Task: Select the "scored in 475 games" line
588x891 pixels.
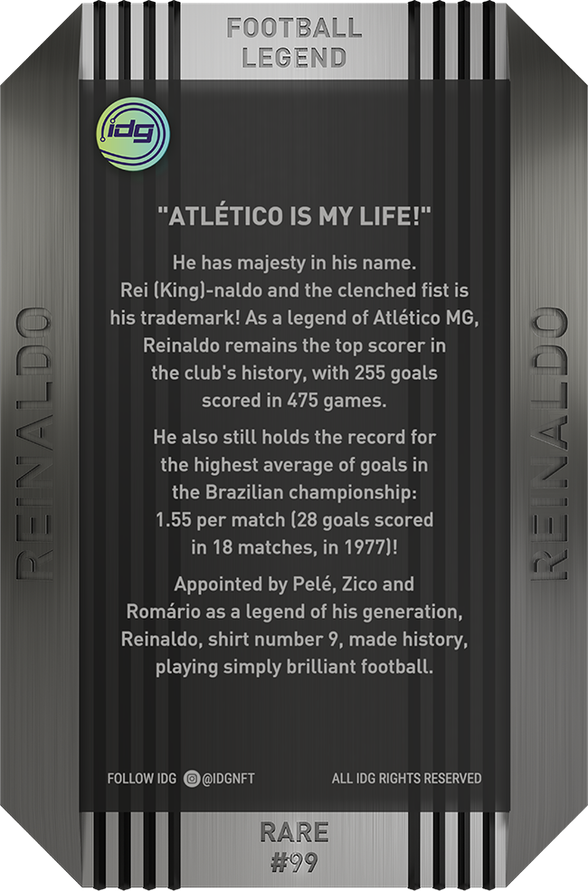Action: tap(294, 400)
